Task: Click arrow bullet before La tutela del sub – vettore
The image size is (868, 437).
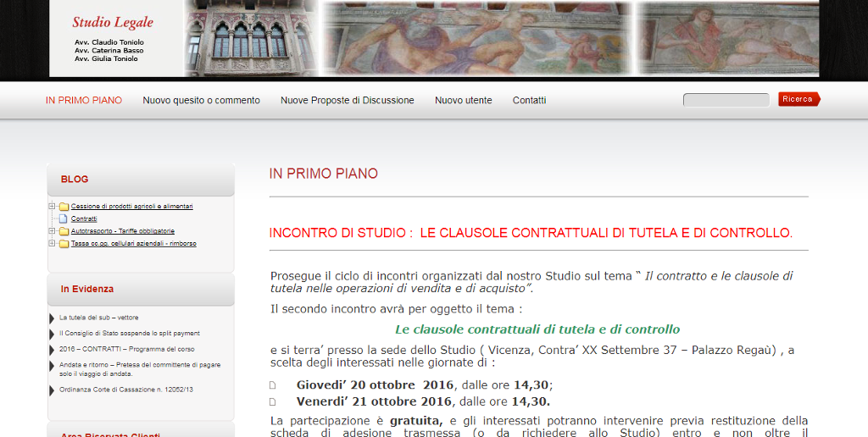Action: (x=52, y=318)
